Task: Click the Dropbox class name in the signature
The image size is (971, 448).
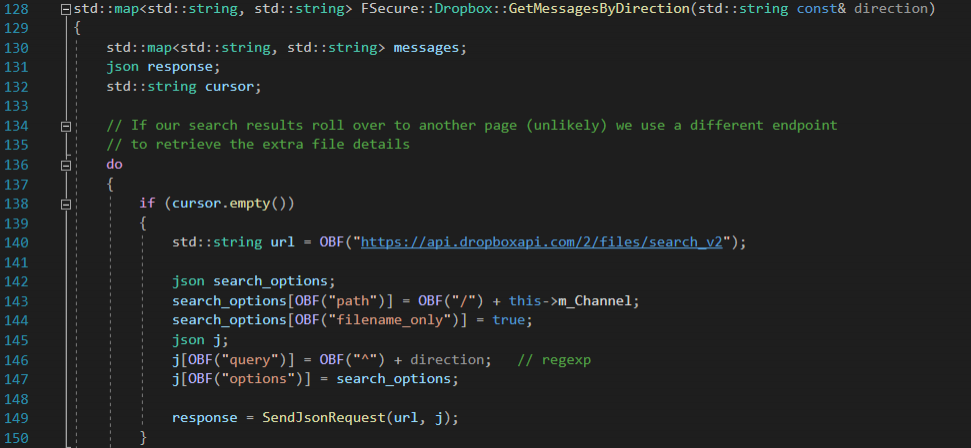Action: click(x=463, y=9)
